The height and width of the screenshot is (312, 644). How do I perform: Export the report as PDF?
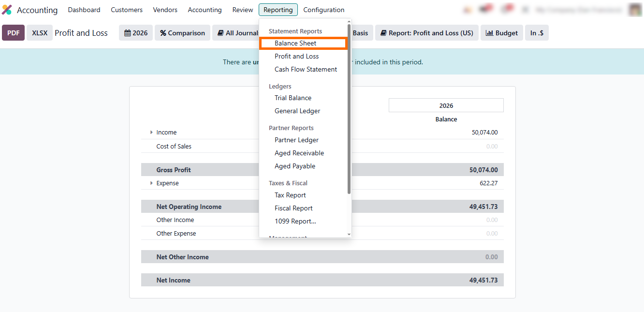[x=13, y=33]
